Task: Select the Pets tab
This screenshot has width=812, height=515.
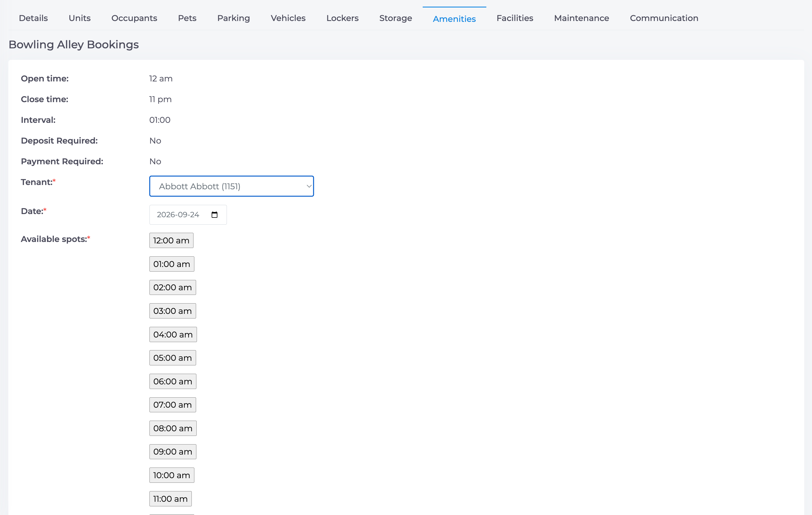Action: pyautogui.click(x=187, y=18)
